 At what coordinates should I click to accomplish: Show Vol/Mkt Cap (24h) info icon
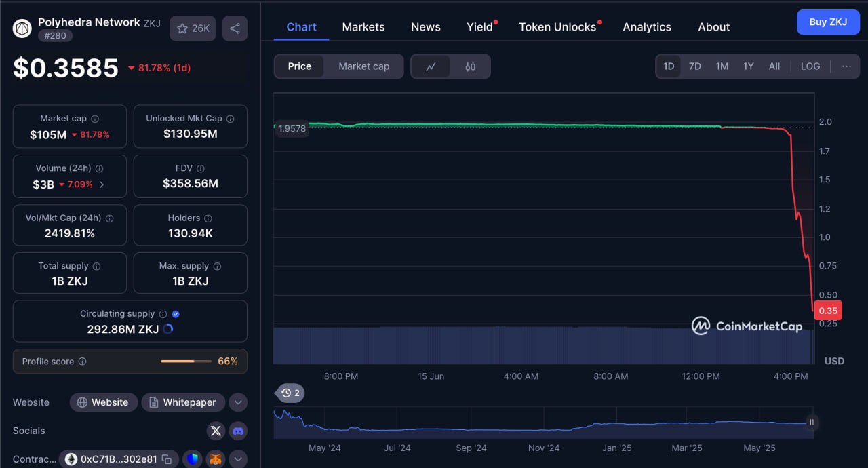(109, 218)
